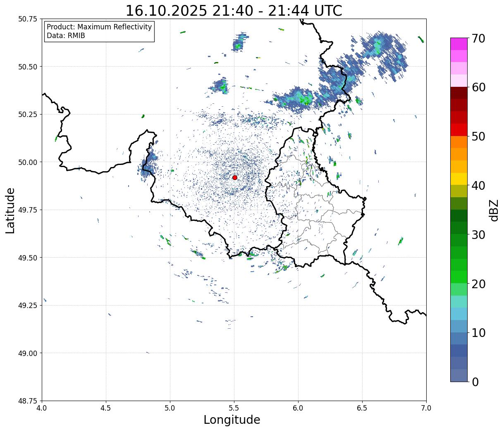
Task: Click the bright green swatch above 20 dBZ
Action: (x=459, y=277)
